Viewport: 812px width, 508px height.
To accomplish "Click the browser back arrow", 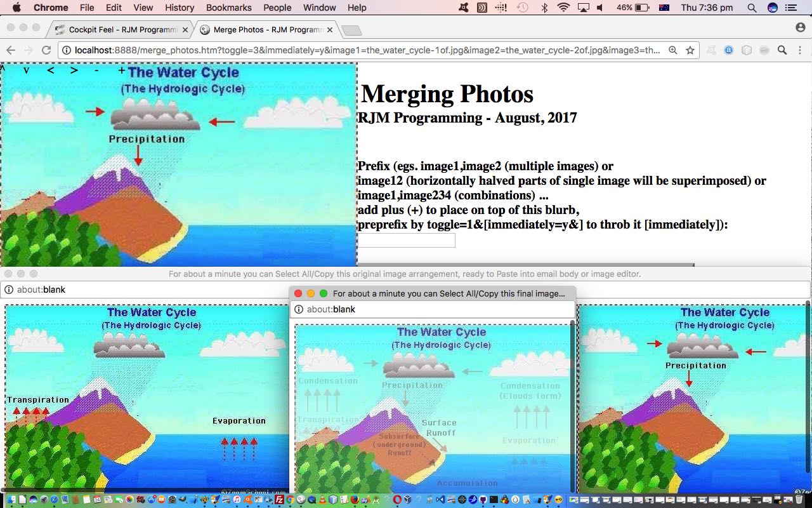I will click(11, 50).
